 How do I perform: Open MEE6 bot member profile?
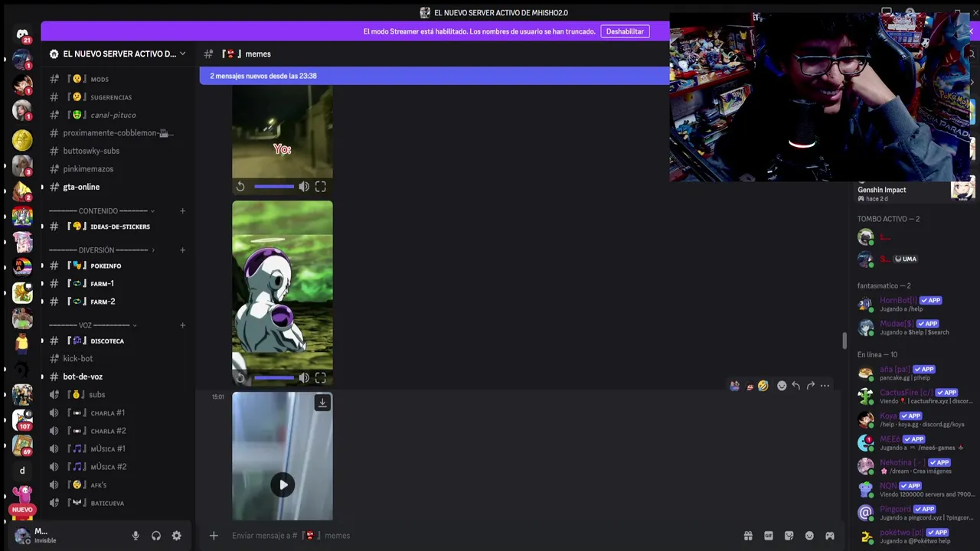tap(915, 443)
